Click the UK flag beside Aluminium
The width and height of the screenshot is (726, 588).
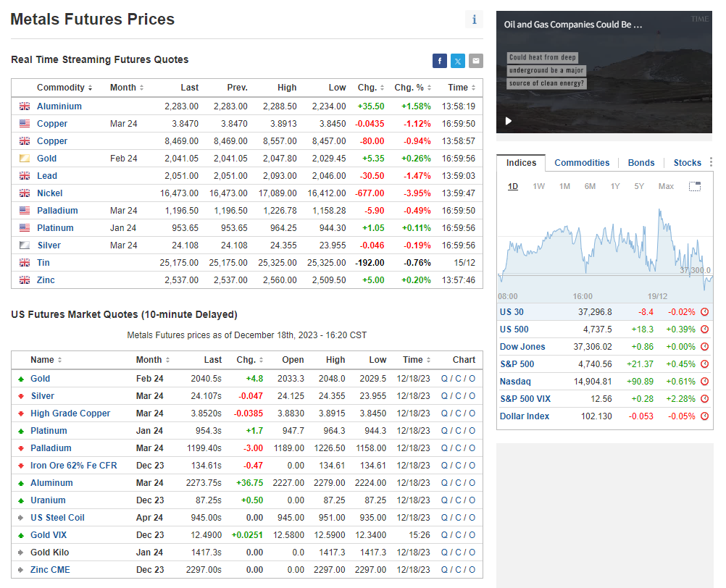[x=25, y=106]
